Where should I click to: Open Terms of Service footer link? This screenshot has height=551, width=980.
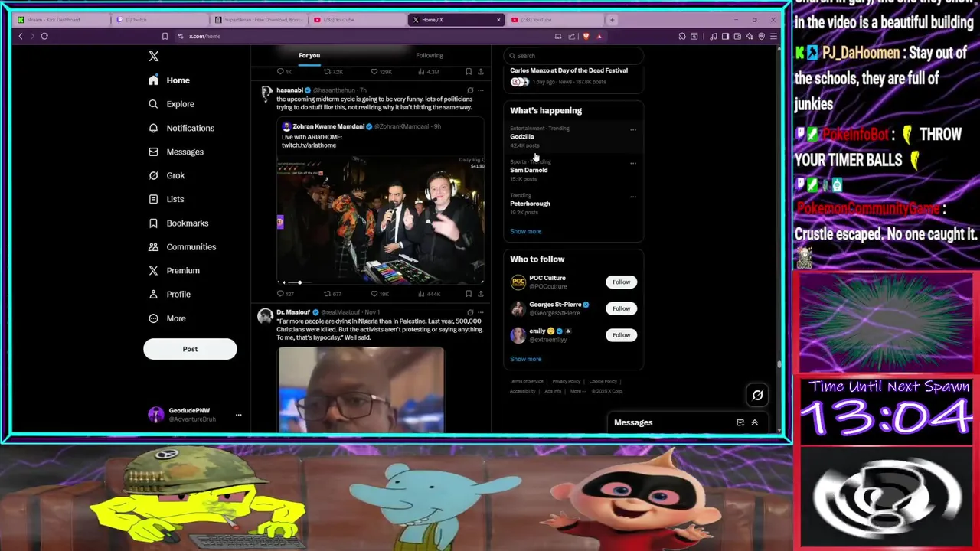point(527,381)
